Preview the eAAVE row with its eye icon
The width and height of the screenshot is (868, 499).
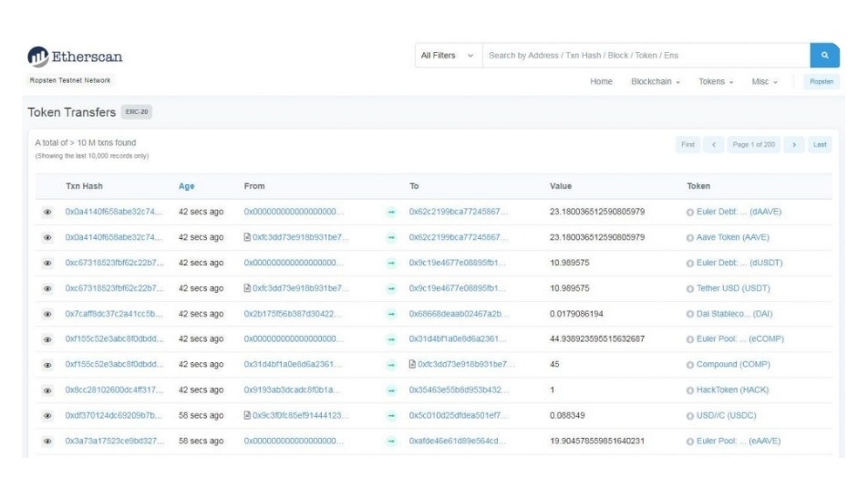click(x=47, y=442)
